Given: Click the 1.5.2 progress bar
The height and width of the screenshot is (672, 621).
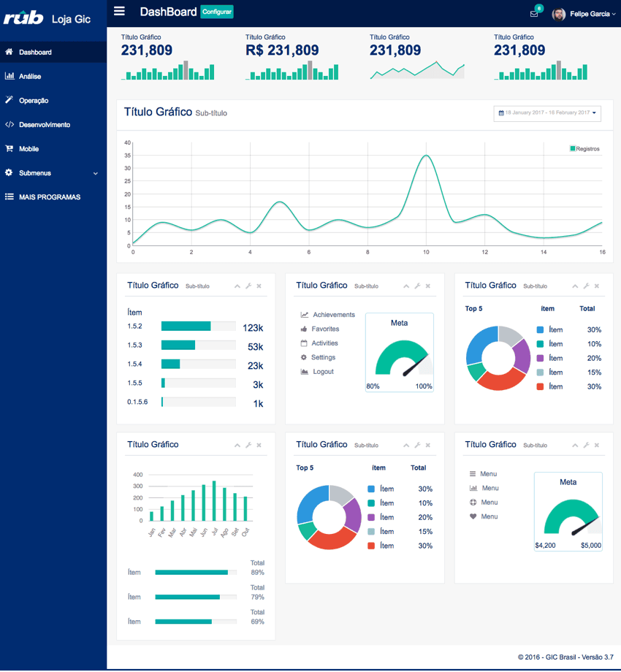Looking at the screenshot, I should tap(199, 327).
